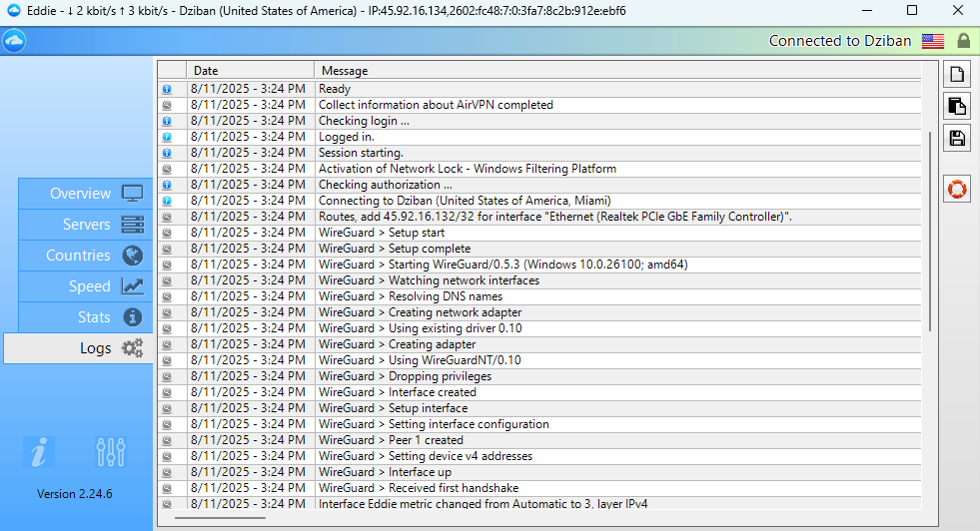Select Dropping privileges log entry
The height and width of the screenshot is (531, 980).
[539, 376]
